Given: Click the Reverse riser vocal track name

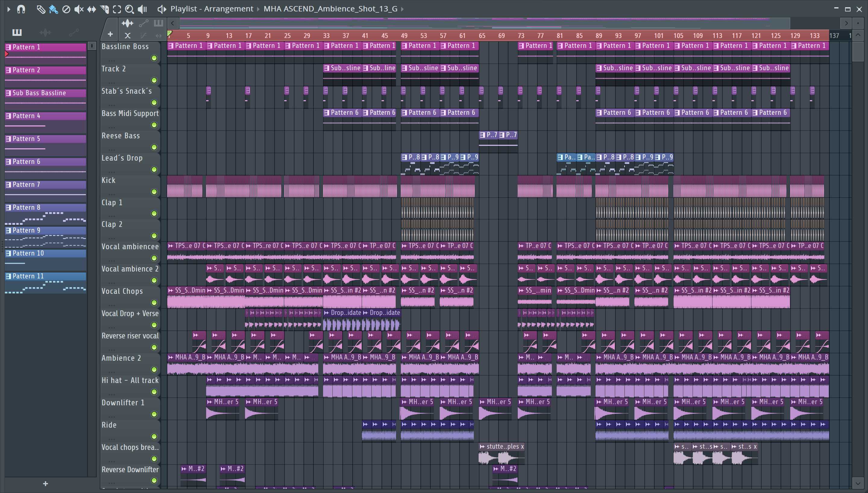Looking at the screenshot, I should (130, 336).
